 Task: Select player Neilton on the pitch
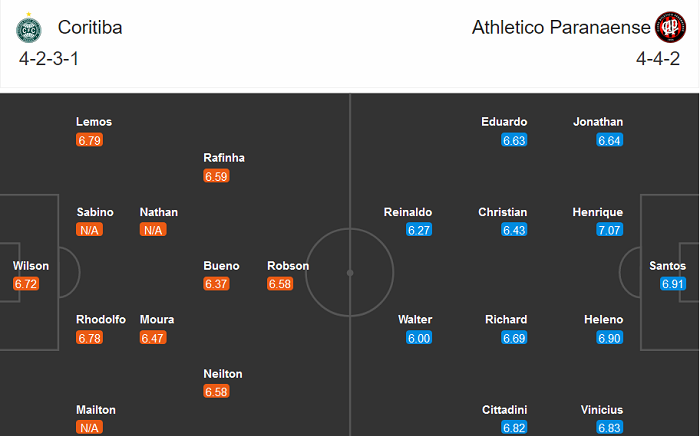(223, 374)
